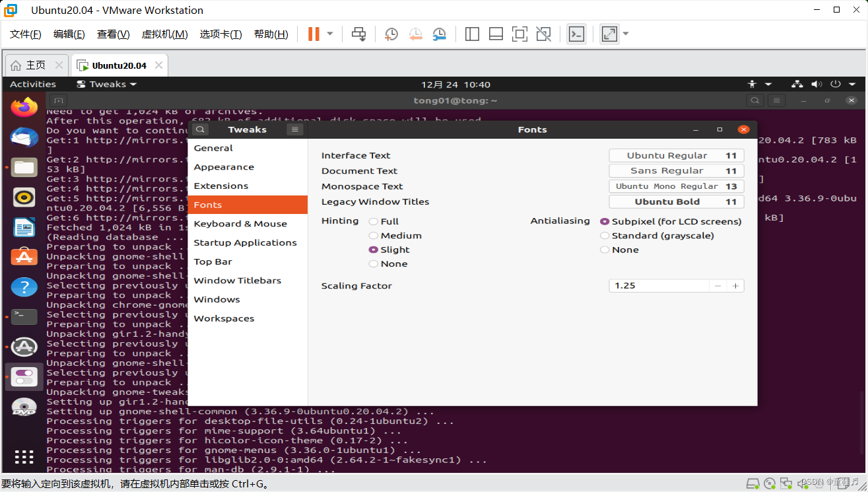Select Startup Applications in Tweaks sidebar
This screenshot has height=492, width=868.
tap(248, 242)
